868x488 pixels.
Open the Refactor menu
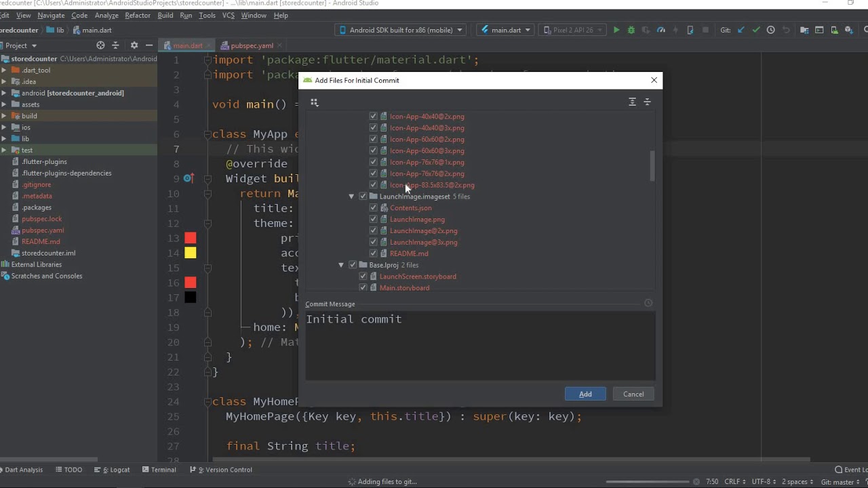pos(138,15)
